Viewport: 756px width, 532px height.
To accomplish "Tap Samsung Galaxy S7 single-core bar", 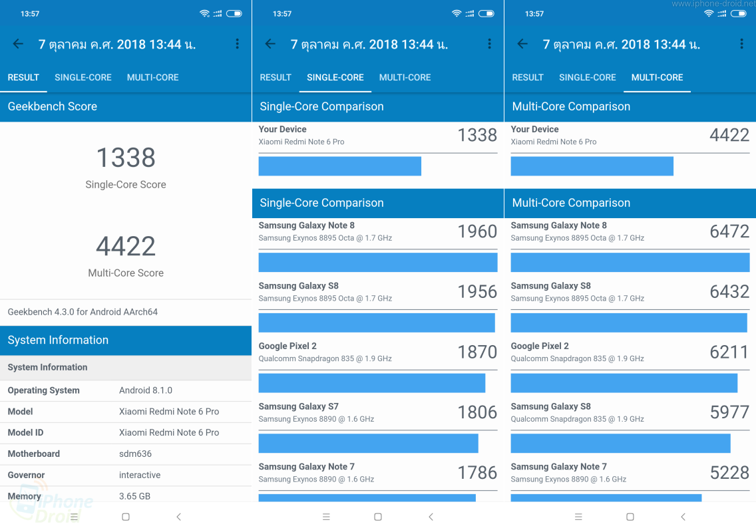I will [x=369, y=444].
